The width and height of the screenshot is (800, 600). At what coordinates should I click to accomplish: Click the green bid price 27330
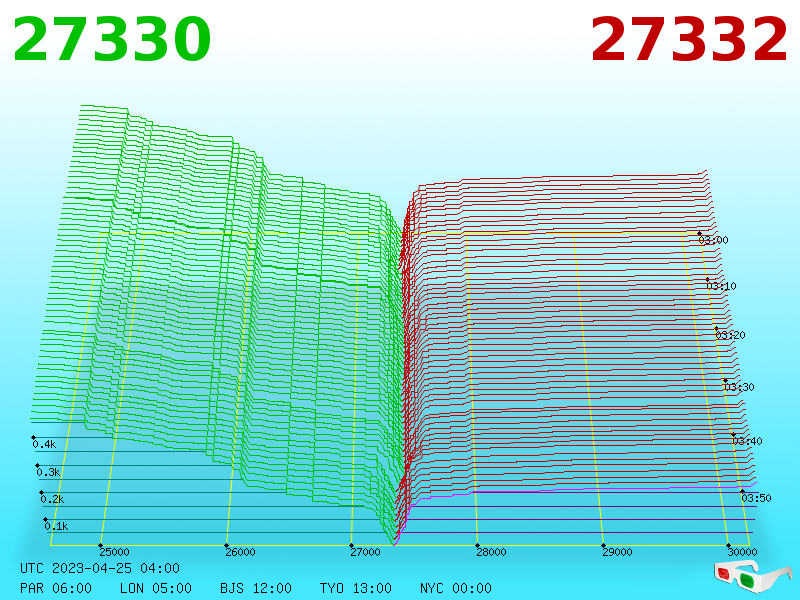(x=112, y=39)
